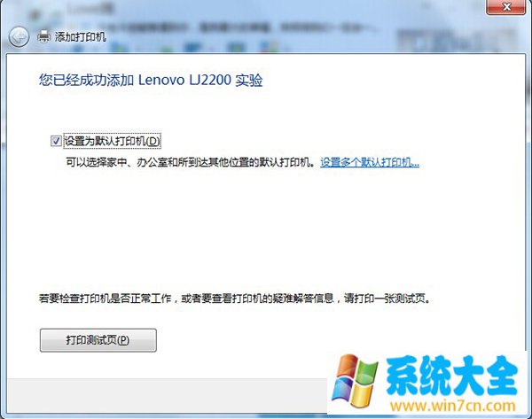Click the 请打印一张测试页 phrase
This screenshot has width=532, height=419.
pyautogui.click(x=387, y=299)
